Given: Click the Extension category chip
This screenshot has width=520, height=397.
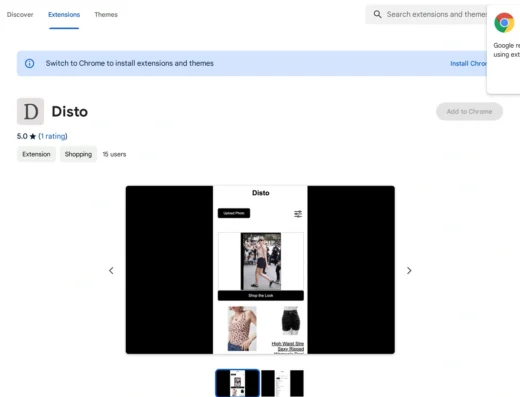Looking at the screenshot, I should pyautogui.click(x=36, y=154).
